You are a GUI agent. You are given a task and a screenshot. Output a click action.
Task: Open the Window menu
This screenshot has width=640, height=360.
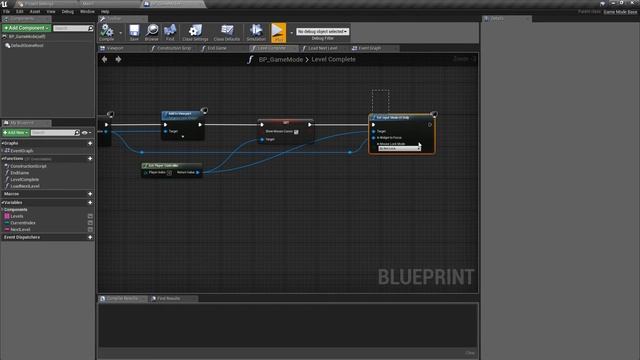(x=87, y=11)
